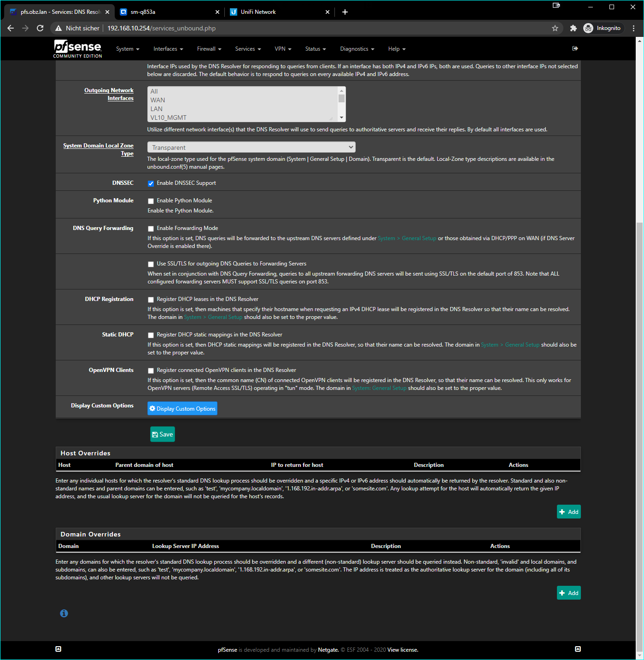Viewport: 644px width, 660px height.
Task: Enable Python Module checkbox
Action: (151, 201)
